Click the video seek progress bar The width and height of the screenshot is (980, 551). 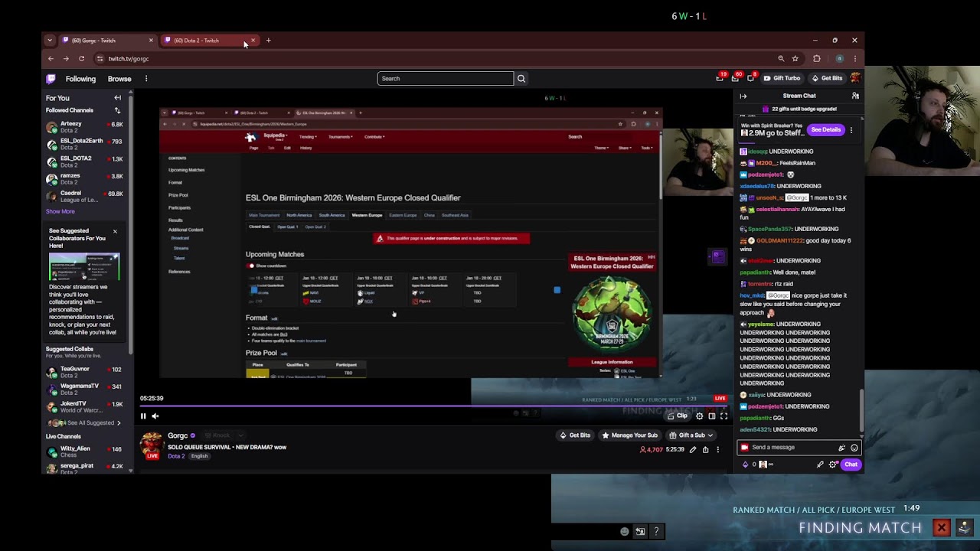point(433,406)
